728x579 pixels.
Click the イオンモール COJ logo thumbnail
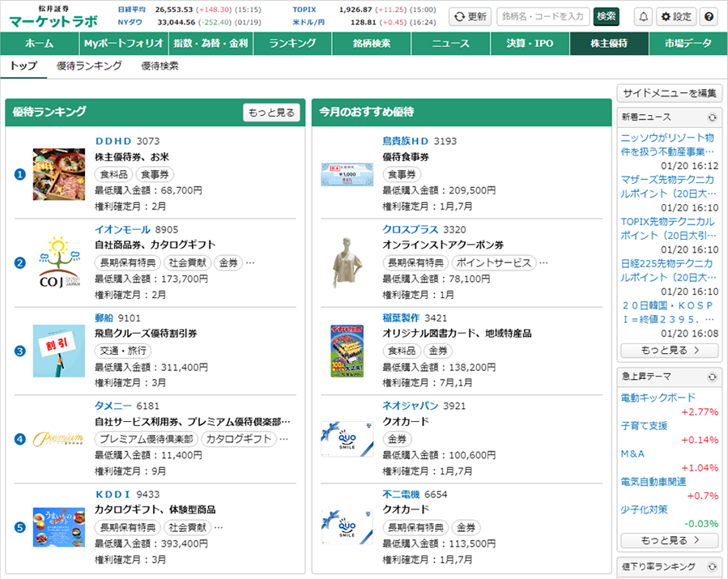[59, 263]
